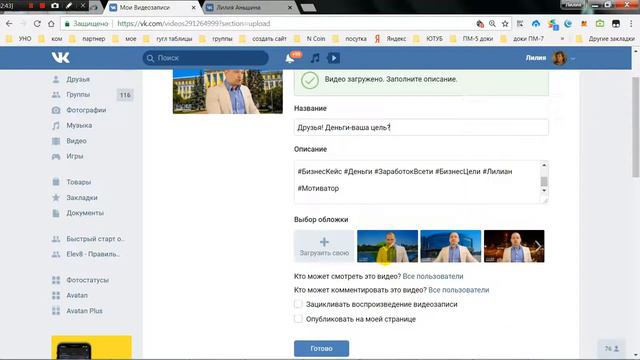
Task: Open the доки ПМ-7 bookmark folder
Action: pyautogui.click(x=522, y=39)
